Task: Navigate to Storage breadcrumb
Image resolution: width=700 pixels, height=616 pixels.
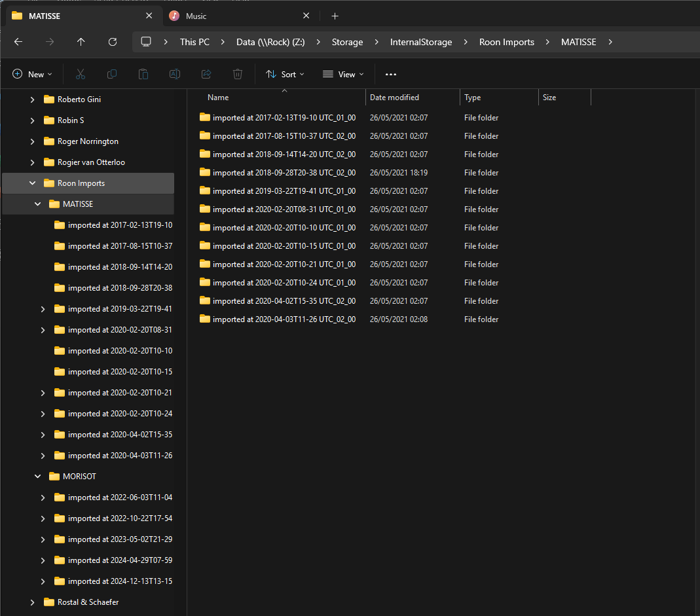Action: coord(347,42)
